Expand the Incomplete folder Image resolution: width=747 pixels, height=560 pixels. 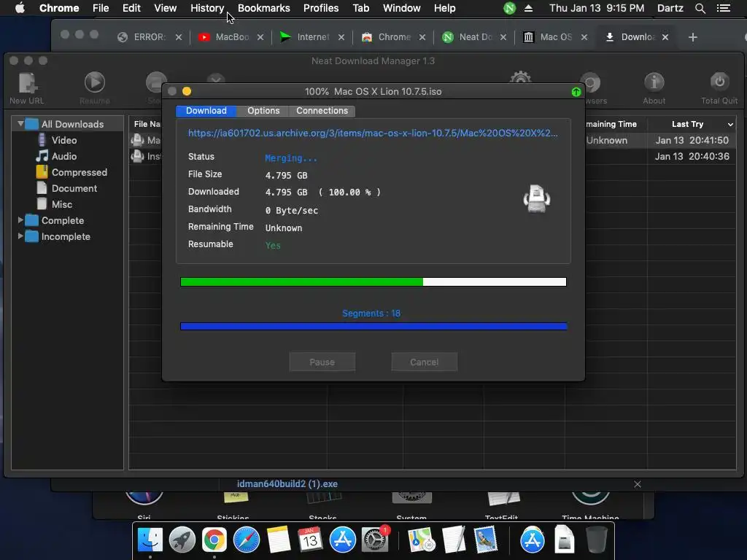20,236
